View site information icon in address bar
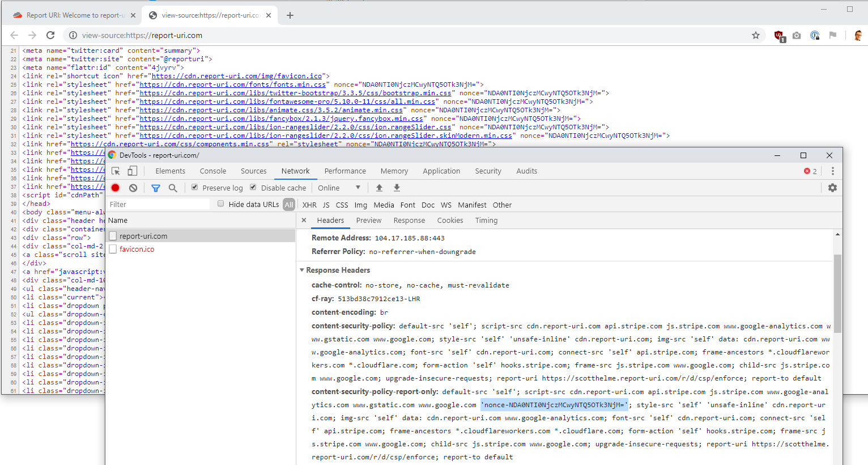Image resolution: width=868 pixels, height=465 pixels. pos(73,35)
